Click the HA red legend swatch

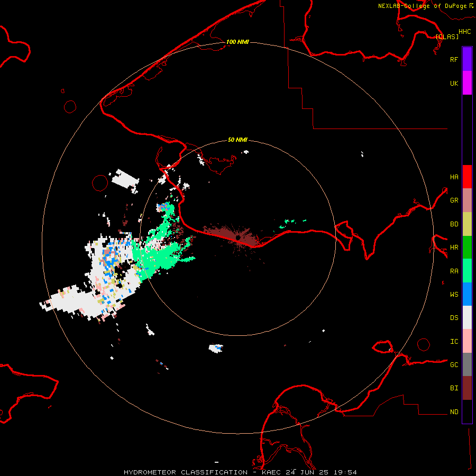(x=467, y=177)
